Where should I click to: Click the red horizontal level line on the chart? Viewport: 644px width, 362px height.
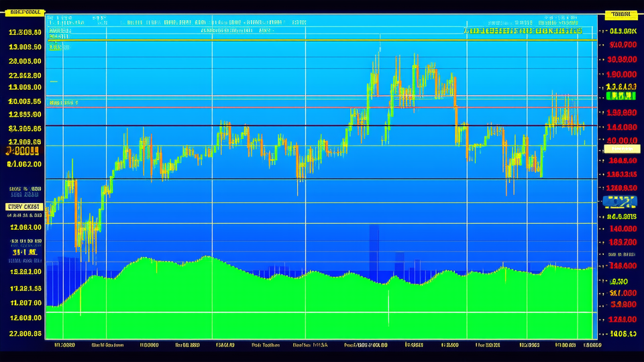(321, 107)
